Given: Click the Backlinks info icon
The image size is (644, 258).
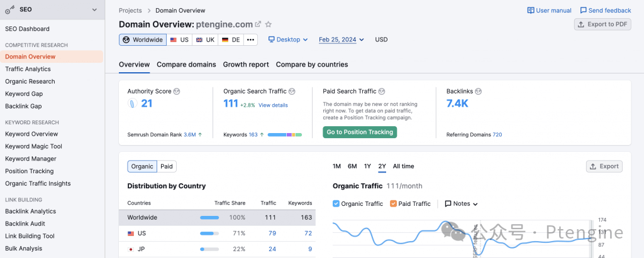Looking at the screenshot, I should click(479, 92).
